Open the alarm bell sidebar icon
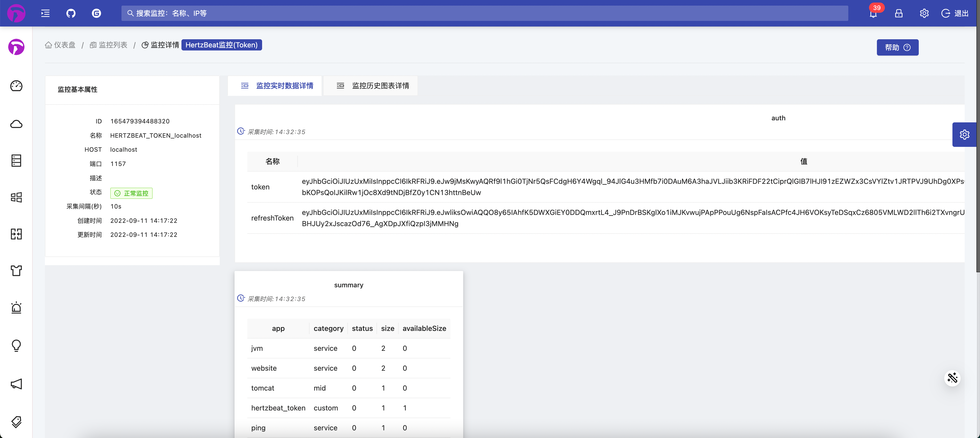 16,307
